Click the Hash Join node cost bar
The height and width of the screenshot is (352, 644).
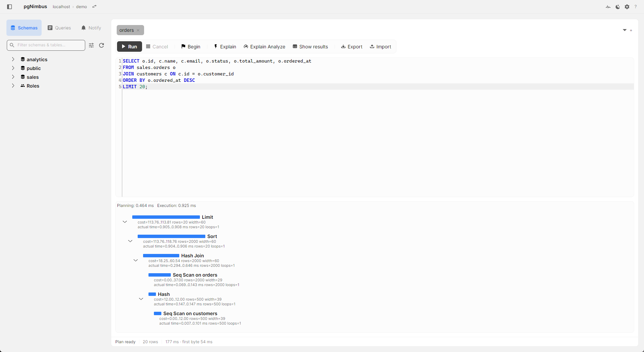pyautogui.click(x=161, y=256)
